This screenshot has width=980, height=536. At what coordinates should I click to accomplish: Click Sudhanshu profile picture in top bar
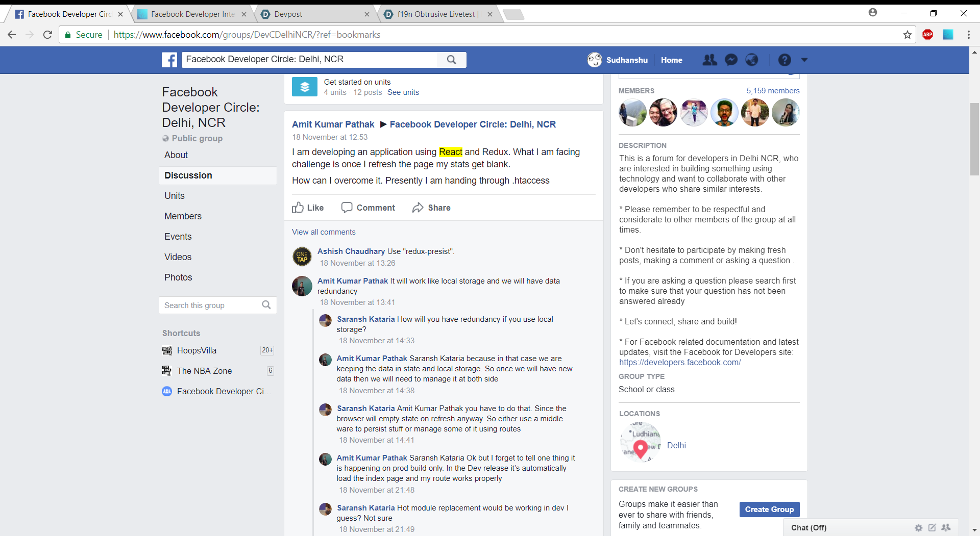595,60
